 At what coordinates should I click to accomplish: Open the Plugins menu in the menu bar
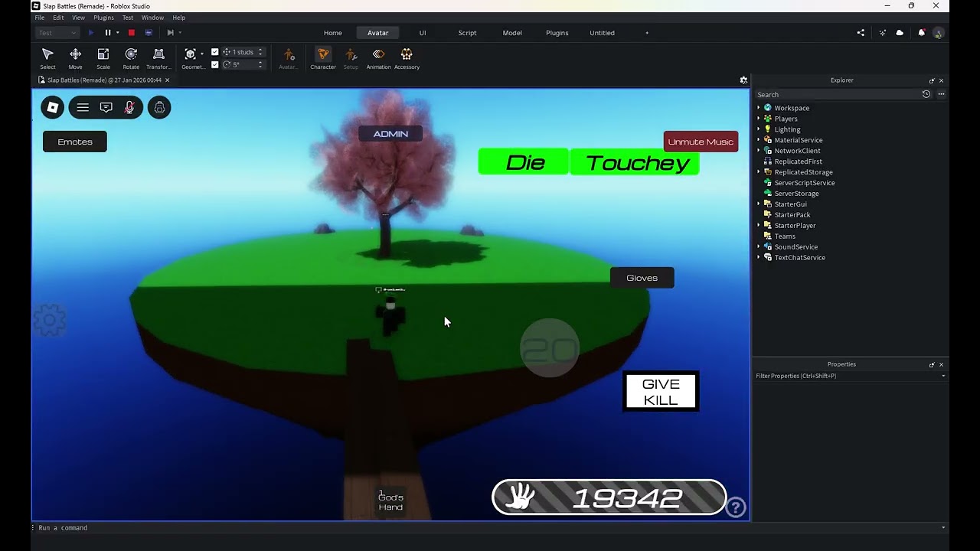(103, 18)
